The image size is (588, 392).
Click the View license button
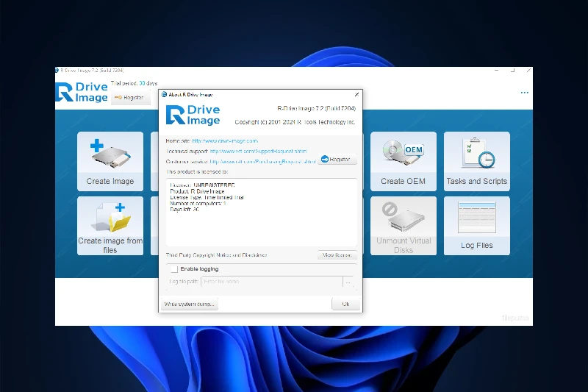(x=337, y=255)
